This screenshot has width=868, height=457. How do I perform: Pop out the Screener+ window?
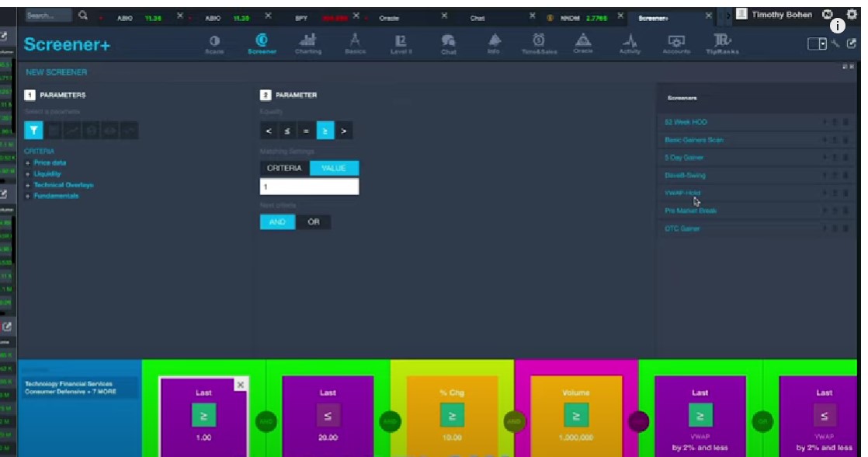click(852, 44)
